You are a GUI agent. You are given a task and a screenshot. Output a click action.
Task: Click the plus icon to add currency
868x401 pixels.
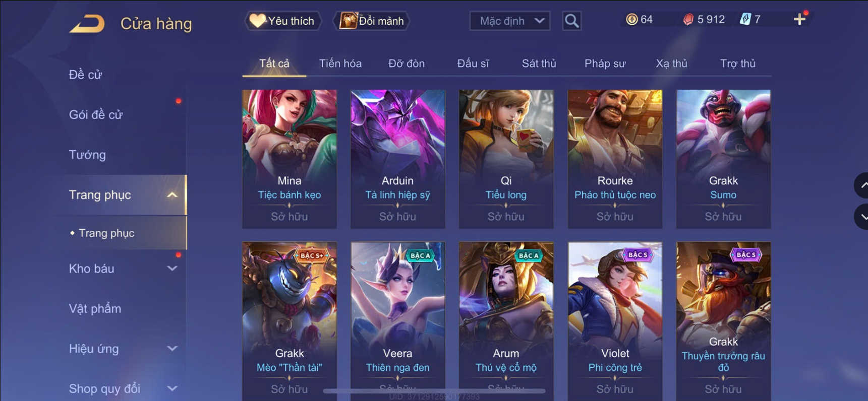[799, 19]
